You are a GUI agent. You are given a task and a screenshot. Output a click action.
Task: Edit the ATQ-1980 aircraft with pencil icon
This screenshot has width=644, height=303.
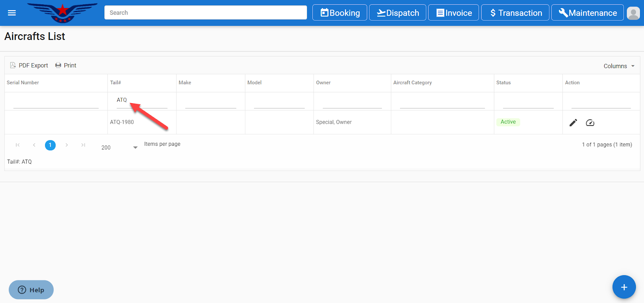573,122
